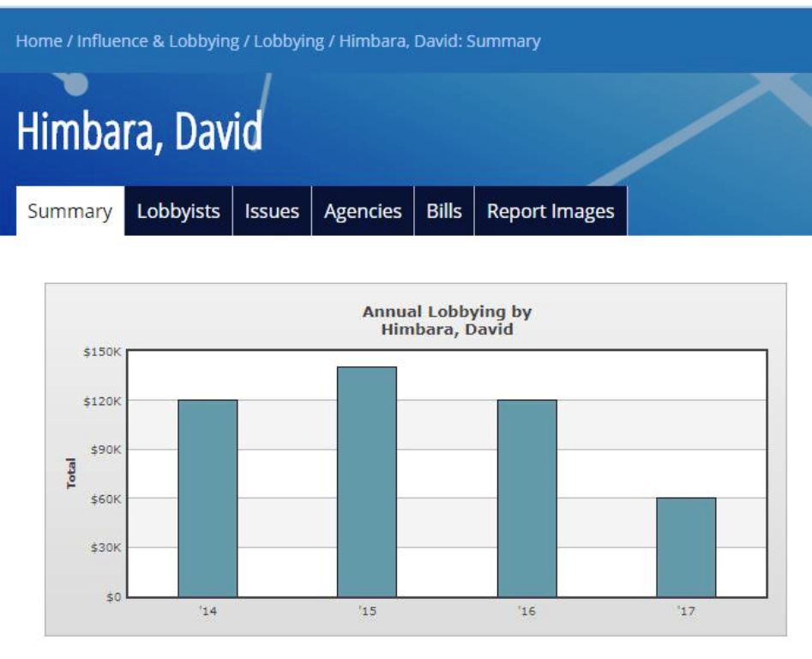This screenshot has height=659, width=812.
Task: Click the $60K axis label
Action: point(105,499)
